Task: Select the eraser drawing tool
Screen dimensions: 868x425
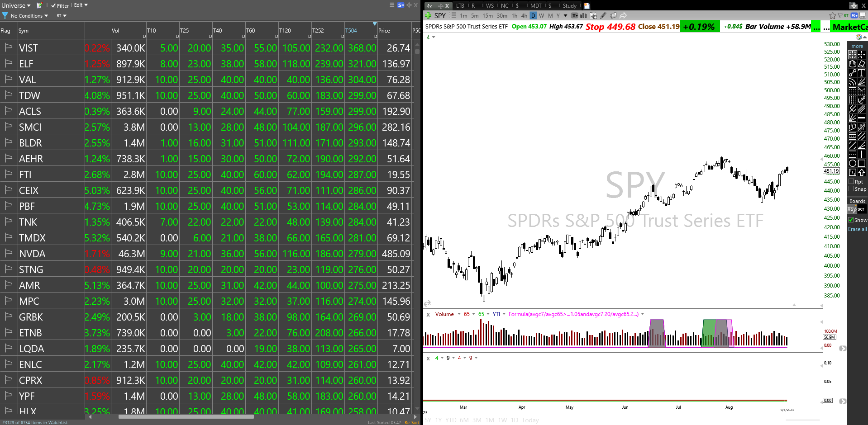Action: coord(862,64)
